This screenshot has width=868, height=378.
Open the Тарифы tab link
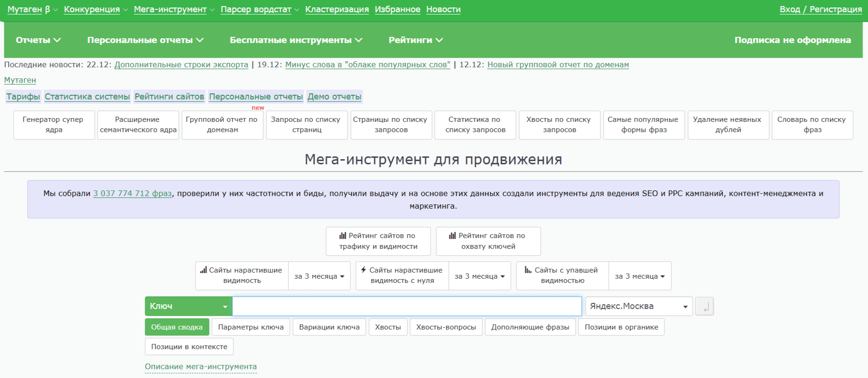click(23, 97)
